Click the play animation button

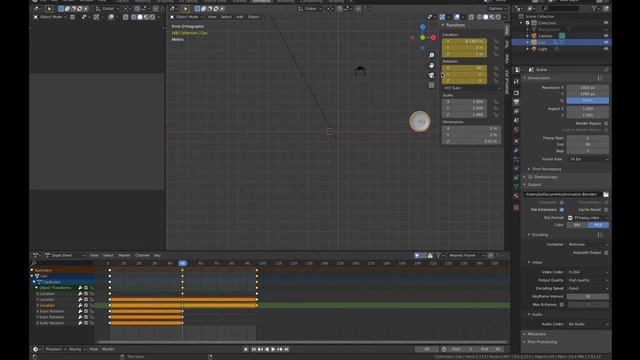273,349
